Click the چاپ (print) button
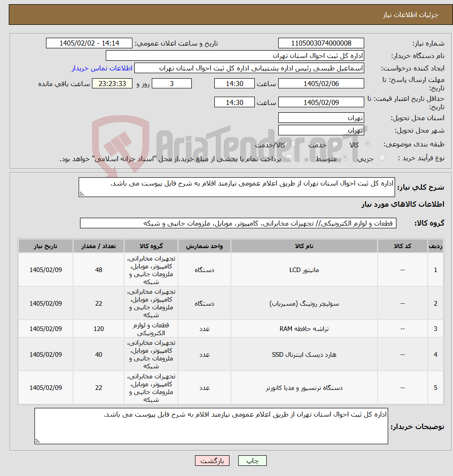453x476 pixels. click(x=252, y=460)
